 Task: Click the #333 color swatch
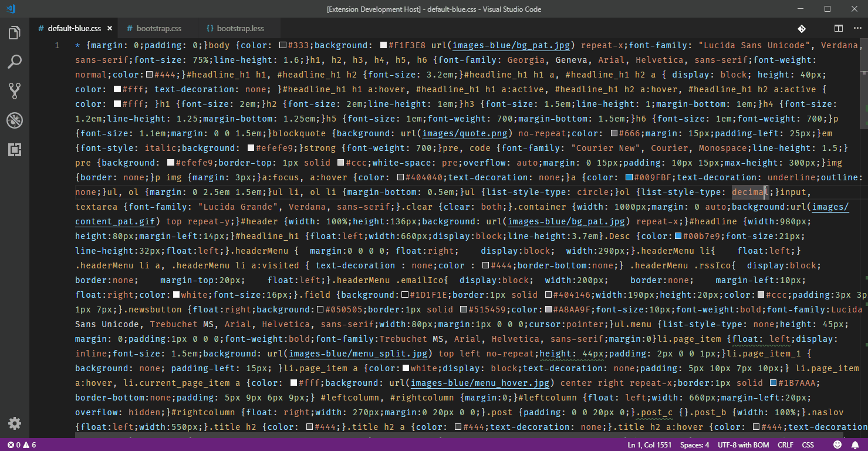(283, 45)
